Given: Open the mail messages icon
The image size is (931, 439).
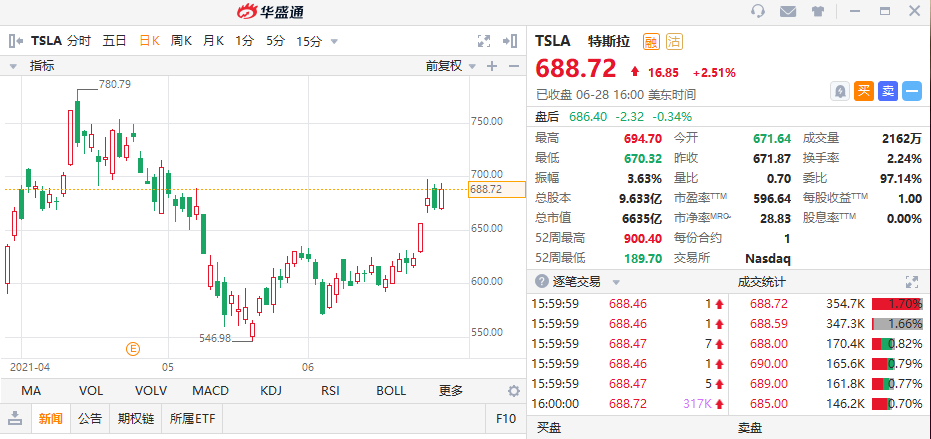Looking at the screenshot, I should click(x=787, y=11).
